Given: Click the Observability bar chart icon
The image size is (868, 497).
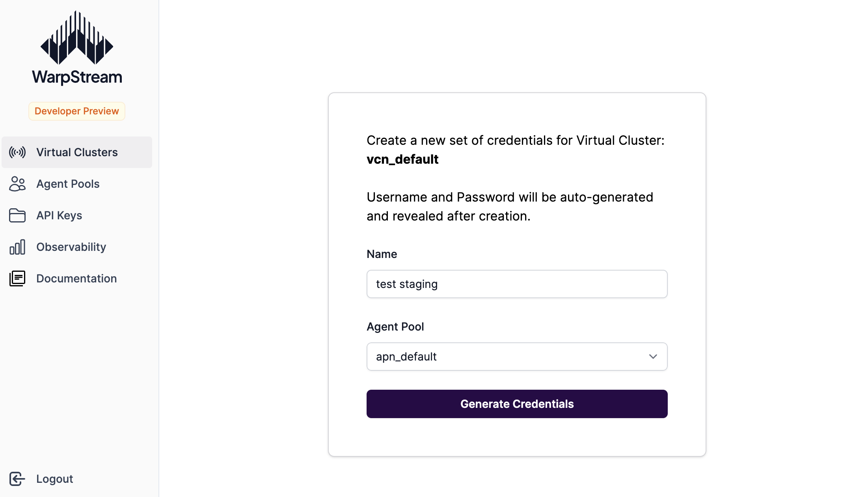Looking at the screenshot, I should tap(17, 247).
